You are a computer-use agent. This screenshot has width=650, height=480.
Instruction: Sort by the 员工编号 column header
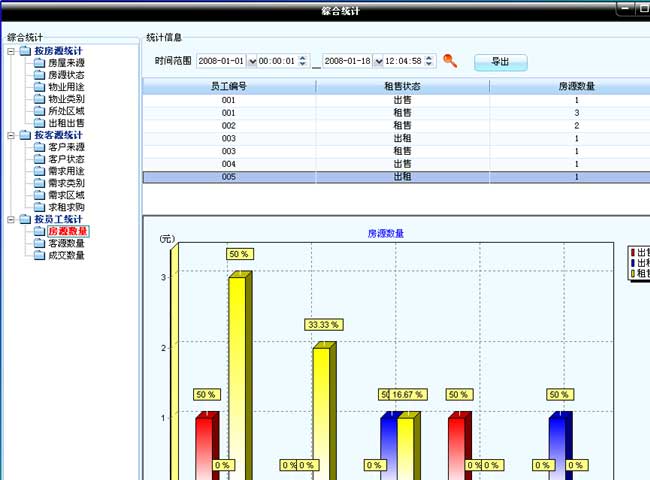228,87
